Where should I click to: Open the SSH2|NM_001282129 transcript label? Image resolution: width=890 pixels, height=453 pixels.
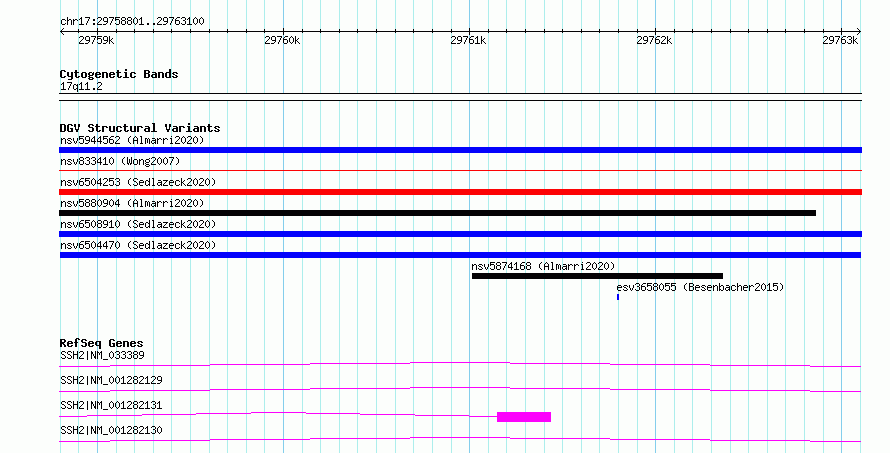[x=111, y=380]
